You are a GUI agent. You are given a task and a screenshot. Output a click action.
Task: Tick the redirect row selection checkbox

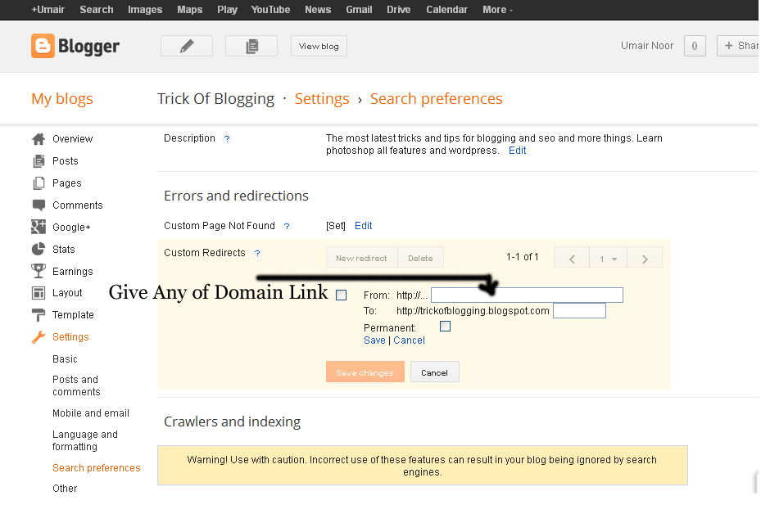point(342,295)
